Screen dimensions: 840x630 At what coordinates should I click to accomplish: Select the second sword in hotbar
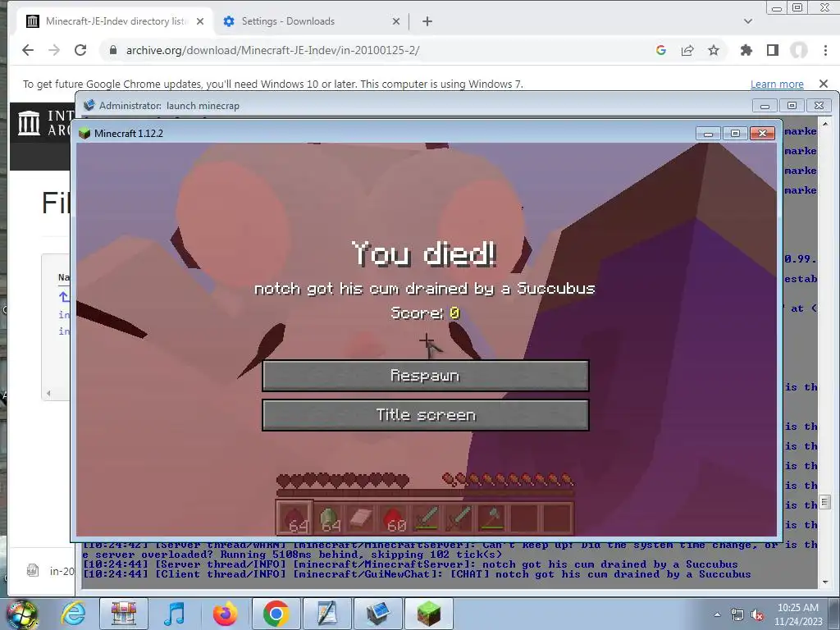click(459, 518)
